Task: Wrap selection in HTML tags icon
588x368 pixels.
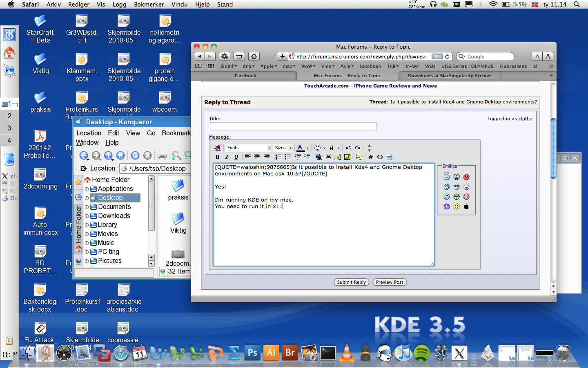Action: pos(380,157)
